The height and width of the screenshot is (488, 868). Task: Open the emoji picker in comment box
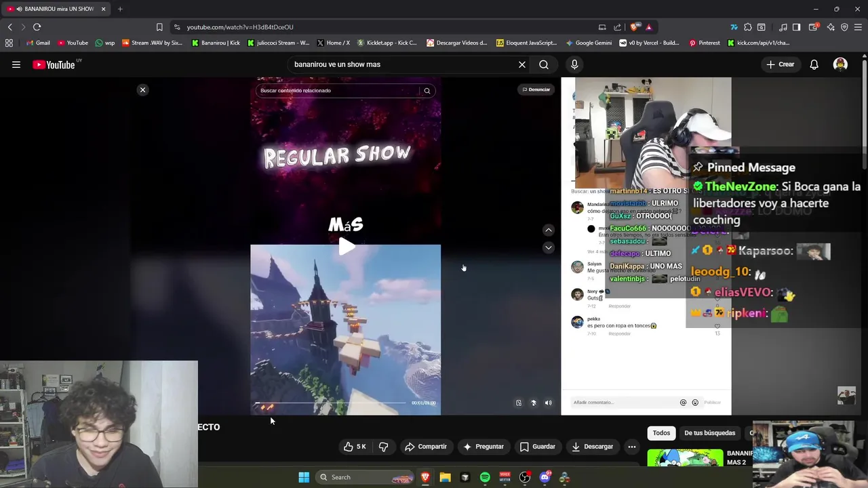pyautogui.click(x=695, y=403)
